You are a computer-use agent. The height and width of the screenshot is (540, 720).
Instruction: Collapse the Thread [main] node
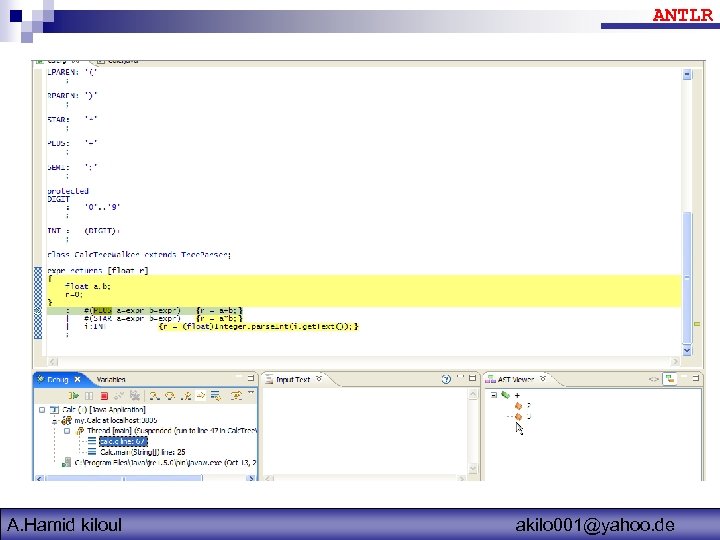click(67, 431)
